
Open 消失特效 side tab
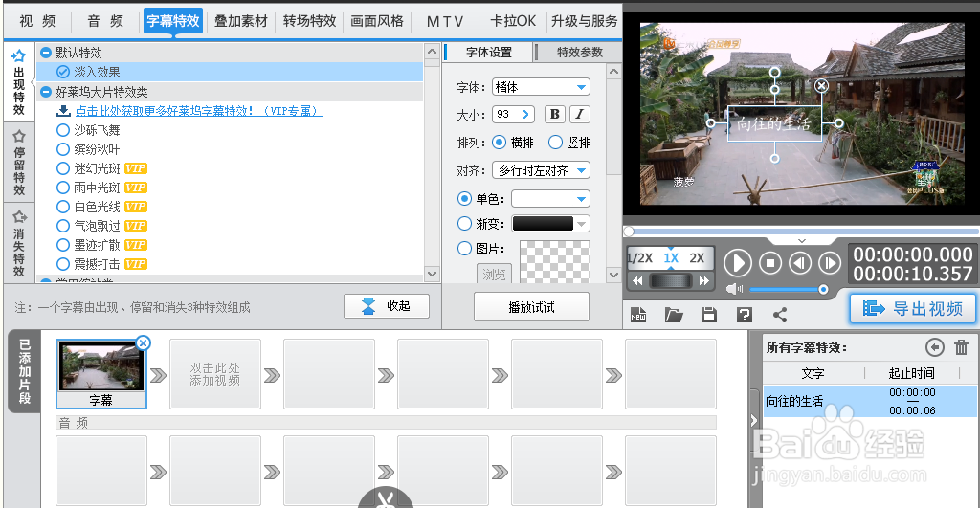click(x=19, y=243)
